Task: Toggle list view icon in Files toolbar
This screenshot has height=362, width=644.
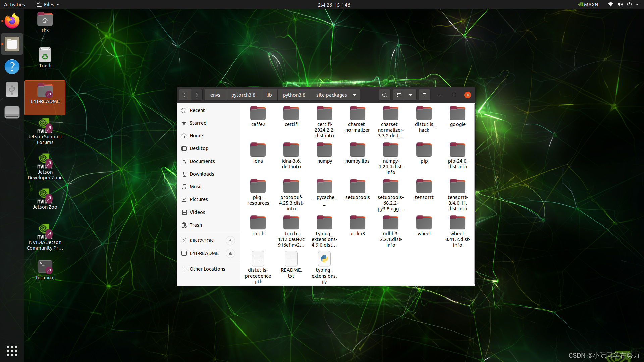Action: point(399,95)
